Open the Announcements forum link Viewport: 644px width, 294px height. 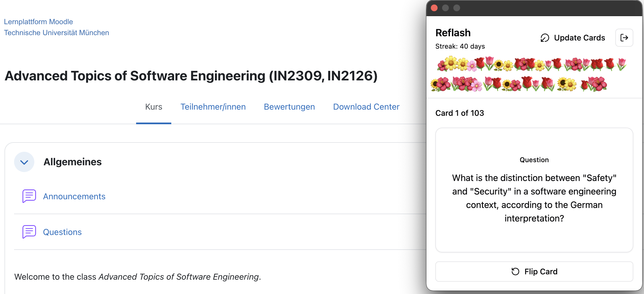tap(74, 196)
